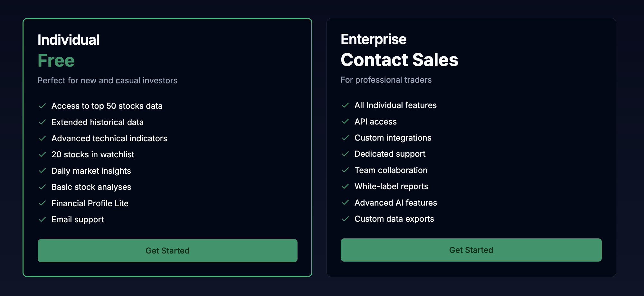Select the Enterprise plan heading
644x296 pixels.
[x=374, y=39]
